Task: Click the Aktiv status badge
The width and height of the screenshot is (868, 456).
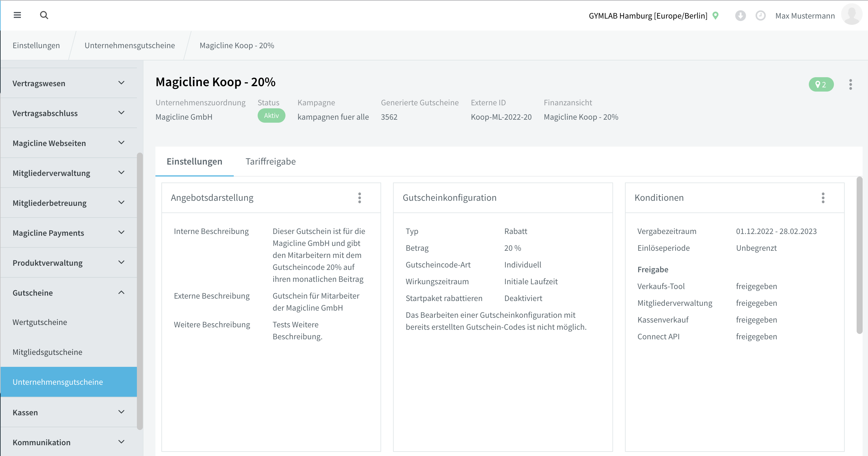Action: 271,116
